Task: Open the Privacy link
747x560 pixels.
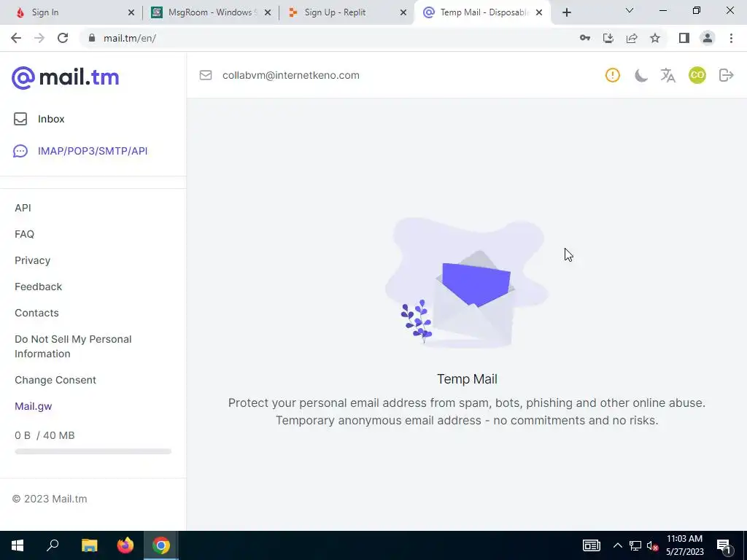Action: [x=32, y=260]
